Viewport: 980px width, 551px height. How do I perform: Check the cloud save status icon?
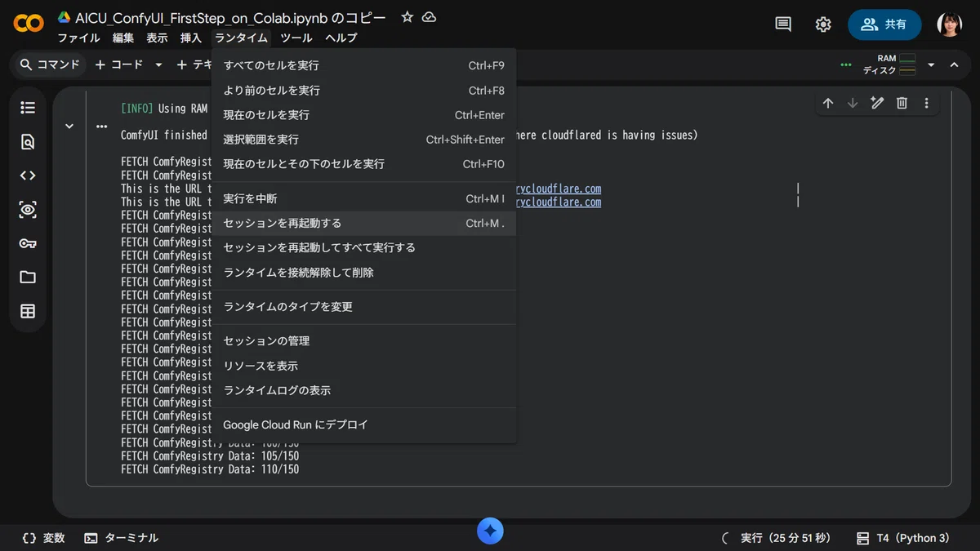pos(429,17)
